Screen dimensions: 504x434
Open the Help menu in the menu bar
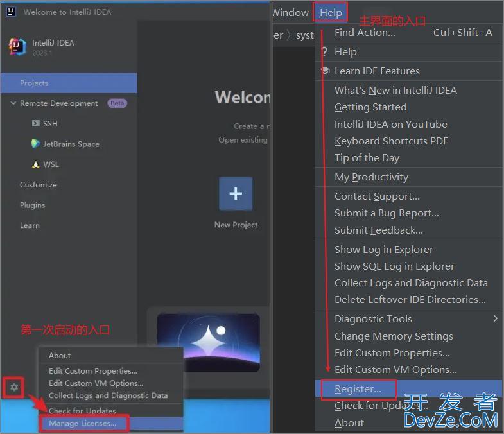331,13
